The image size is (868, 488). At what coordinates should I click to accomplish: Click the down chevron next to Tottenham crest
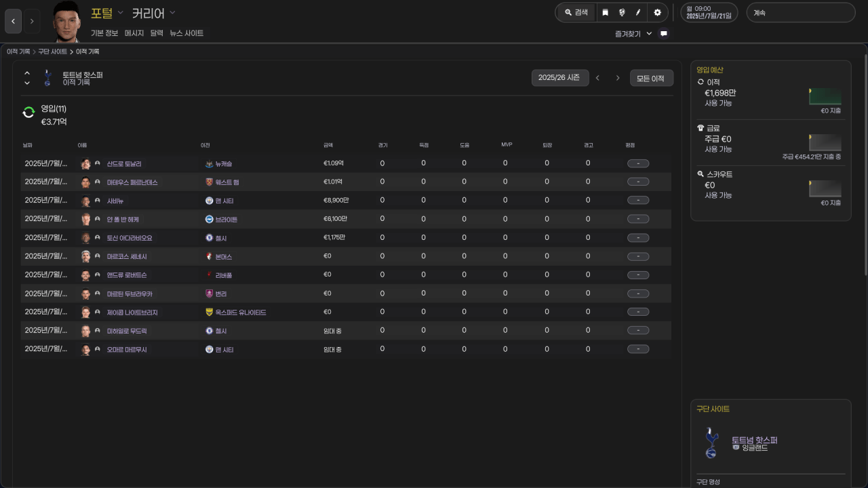[27, 83]
